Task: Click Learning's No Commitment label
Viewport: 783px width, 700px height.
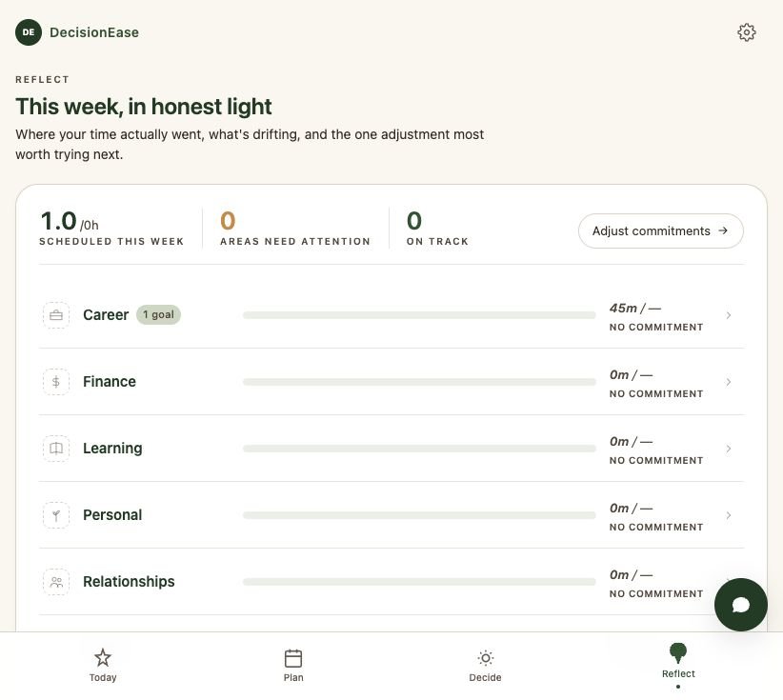Action: pos(656,460)
